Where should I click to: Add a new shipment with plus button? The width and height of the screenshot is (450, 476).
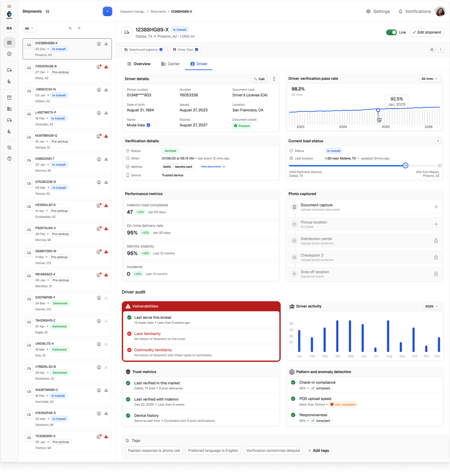pos(107,11)
